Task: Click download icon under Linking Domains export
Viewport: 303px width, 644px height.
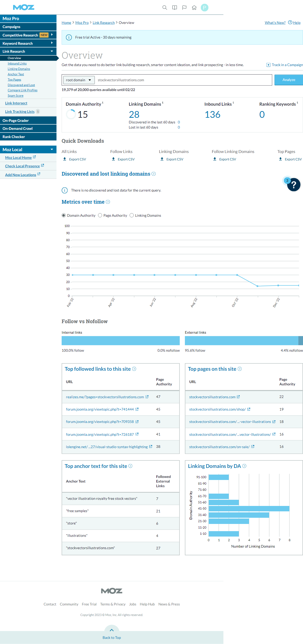Action: (x=162, y=159)
